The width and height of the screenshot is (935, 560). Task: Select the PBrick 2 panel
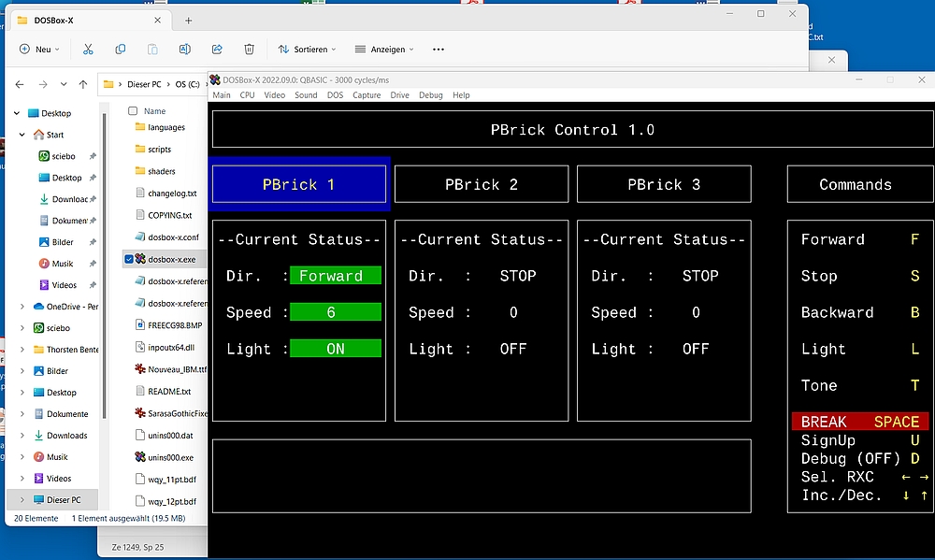pyautogui.click(x=482, y=184)
